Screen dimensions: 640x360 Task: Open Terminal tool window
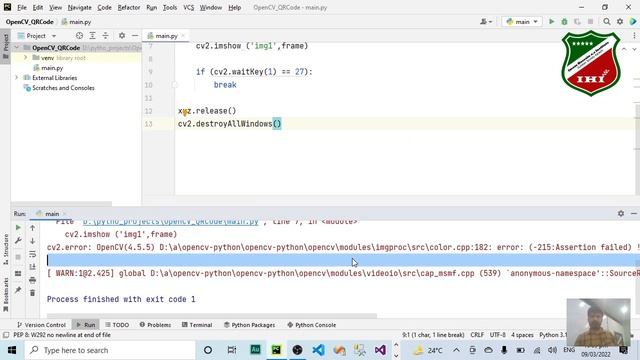pyautogui.click(x=197, y=325)
